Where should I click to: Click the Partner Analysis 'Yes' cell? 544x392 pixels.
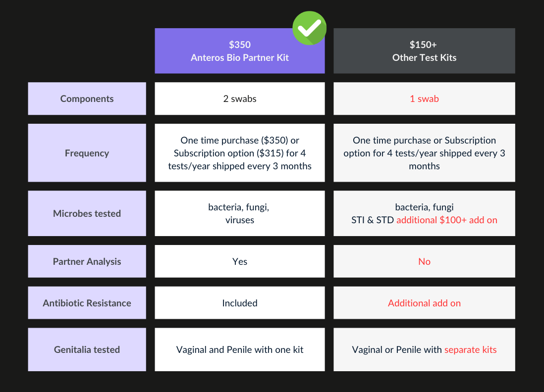tap(240, 261)
